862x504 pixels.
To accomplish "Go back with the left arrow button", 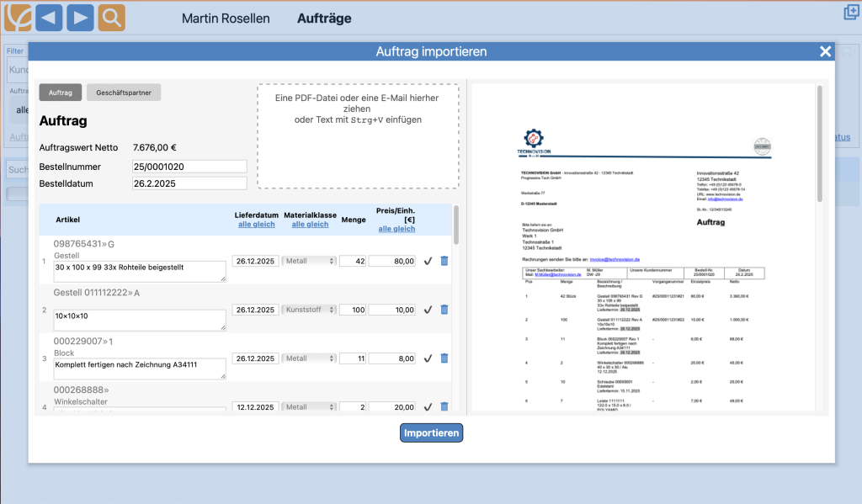I will [x=49, y=18].
